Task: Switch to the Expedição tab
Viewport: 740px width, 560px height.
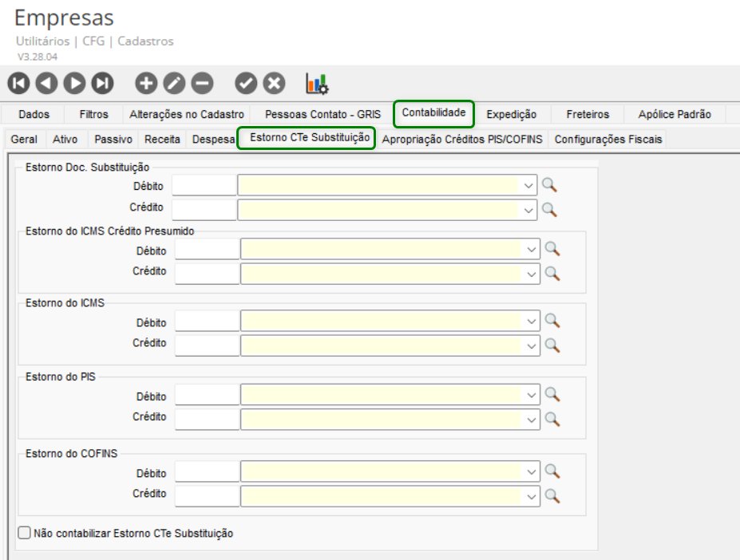Action: coord(512,114)
